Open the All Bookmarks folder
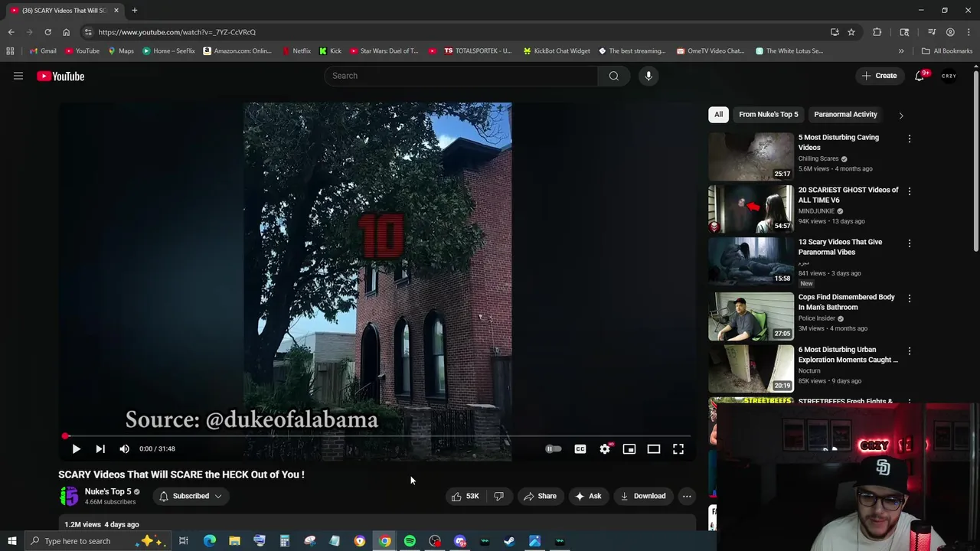The height and width of the screenshot is (551, 980). [947, 51]
